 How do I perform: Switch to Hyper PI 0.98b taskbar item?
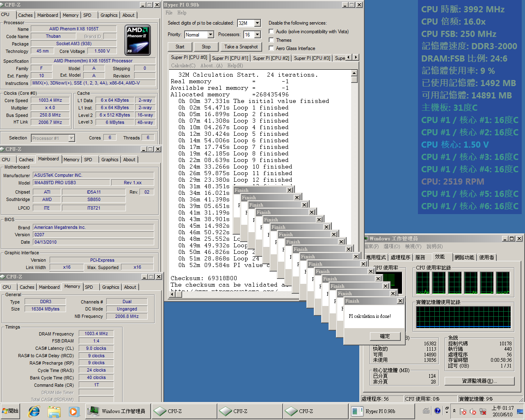(x=381, y=411)
